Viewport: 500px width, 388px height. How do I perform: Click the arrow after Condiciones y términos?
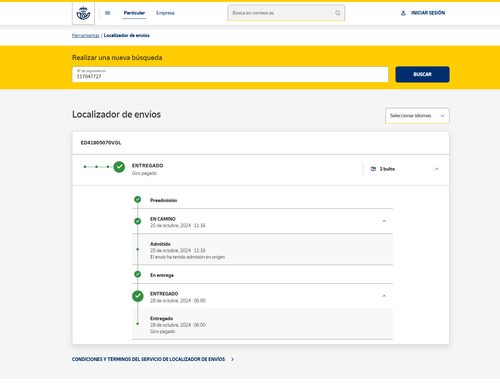click(232, 359)
